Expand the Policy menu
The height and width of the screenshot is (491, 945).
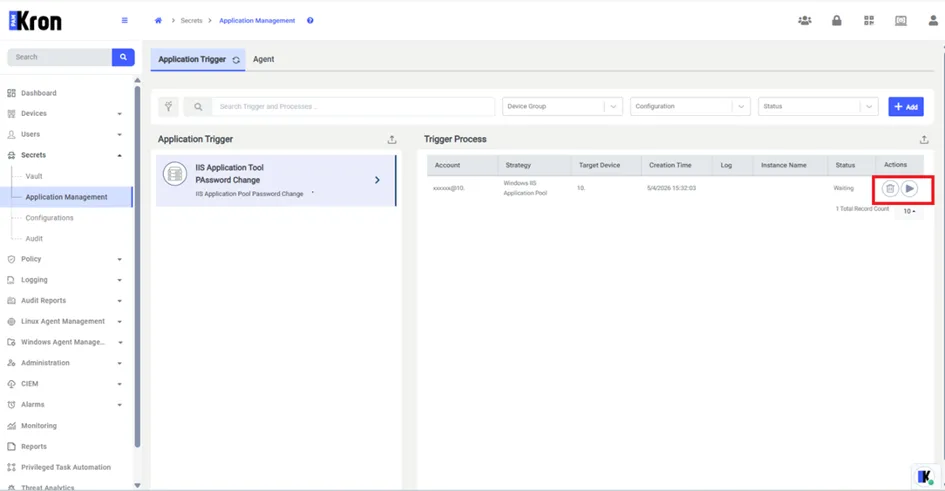(x=119, y=259)
